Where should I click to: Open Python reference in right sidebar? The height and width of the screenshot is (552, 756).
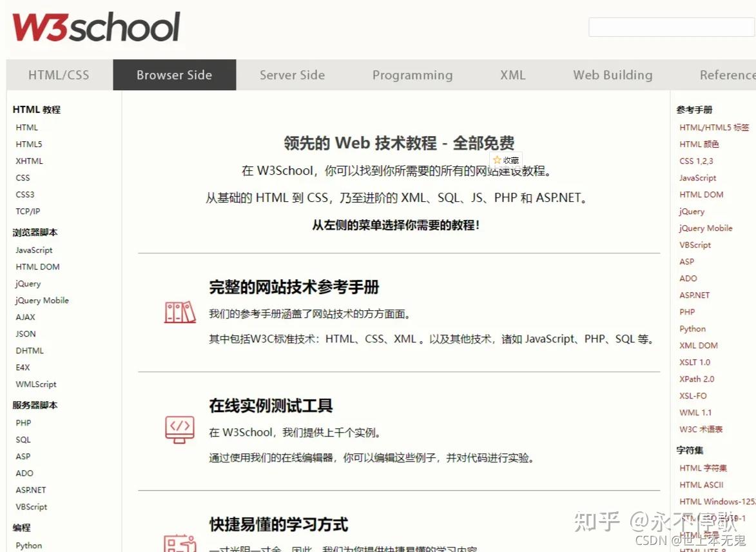click(693, 329)
